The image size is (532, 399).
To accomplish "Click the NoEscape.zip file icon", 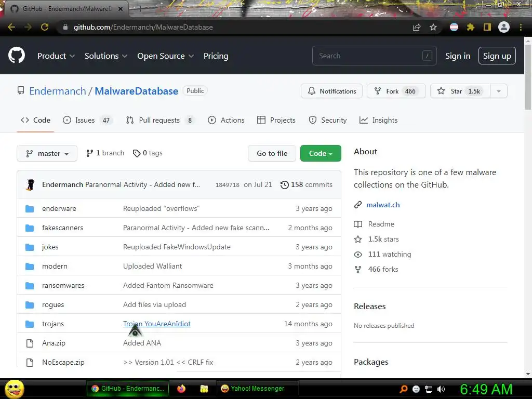I will coord(30,362).
